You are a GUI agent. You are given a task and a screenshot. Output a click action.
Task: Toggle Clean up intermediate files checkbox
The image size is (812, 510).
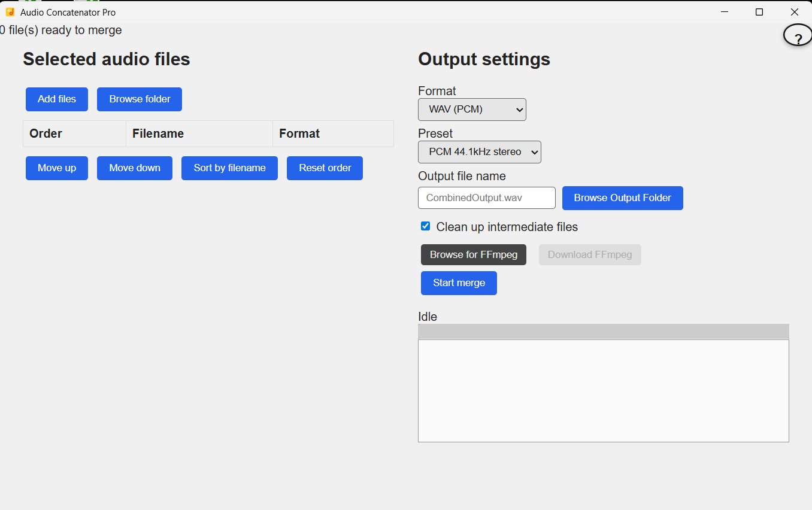(425, 226)
